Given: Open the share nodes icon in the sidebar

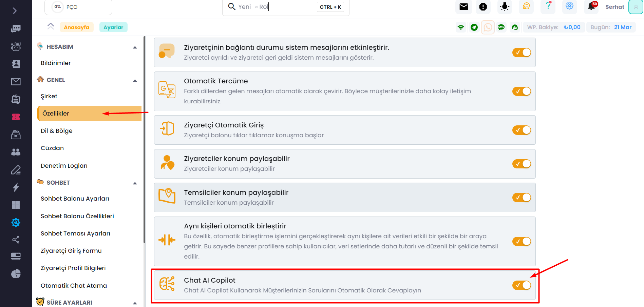Looking at the screenshot, I should 16,240.
